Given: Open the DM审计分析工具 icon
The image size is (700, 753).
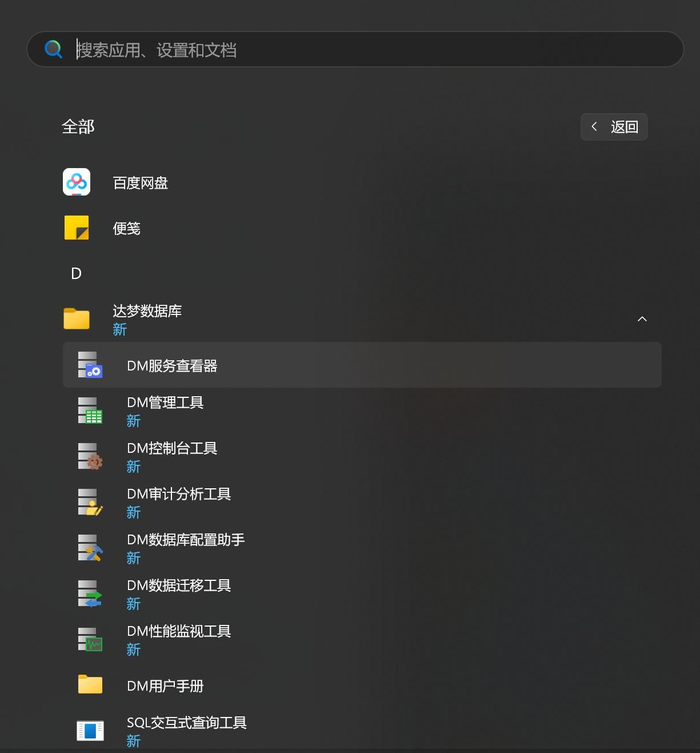Looking at the screenshot, I should pos(90,502).
